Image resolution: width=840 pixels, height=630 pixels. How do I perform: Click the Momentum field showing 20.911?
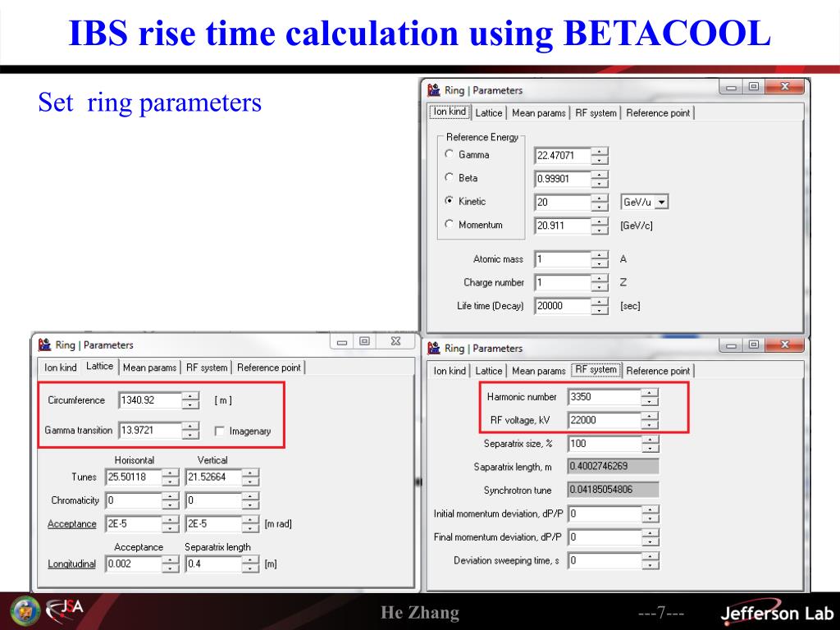click(x=563, y=226)
